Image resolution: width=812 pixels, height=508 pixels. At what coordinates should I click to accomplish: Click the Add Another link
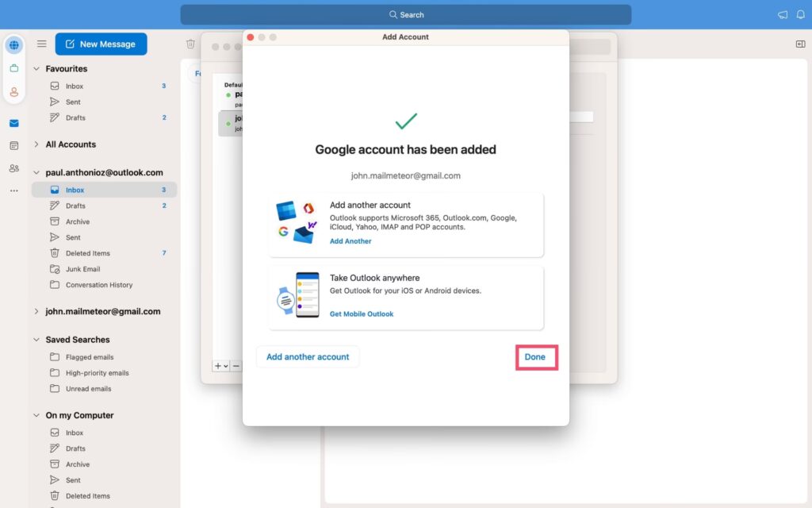(350, 241)
